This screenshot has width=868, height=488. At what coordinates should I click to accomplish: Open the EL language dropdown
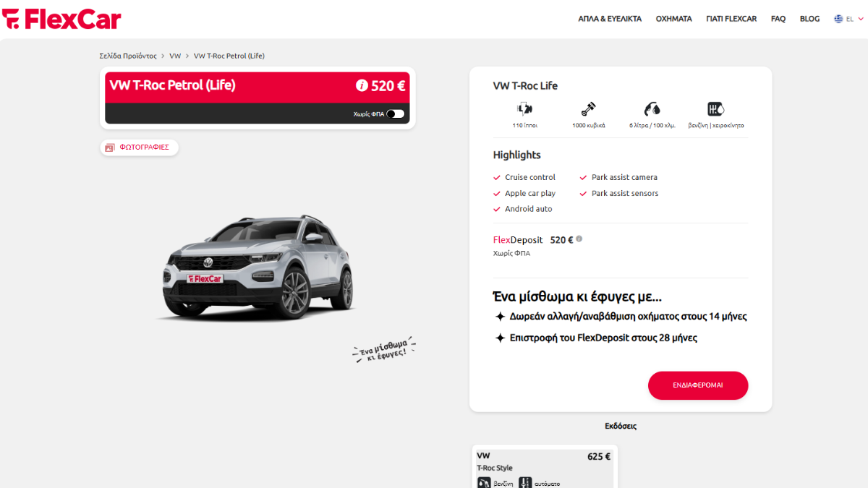click(x=848, y=19)
